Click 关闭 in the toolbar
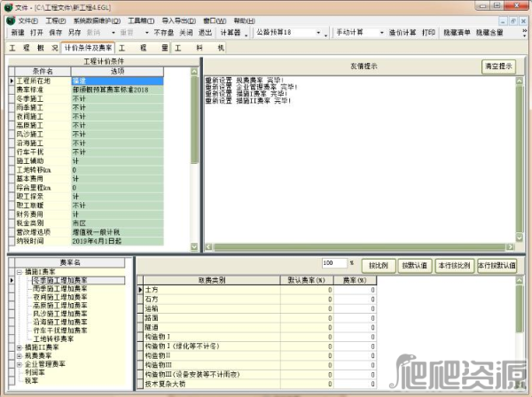Viewport: 532px width, 397px height. (186, 33)
